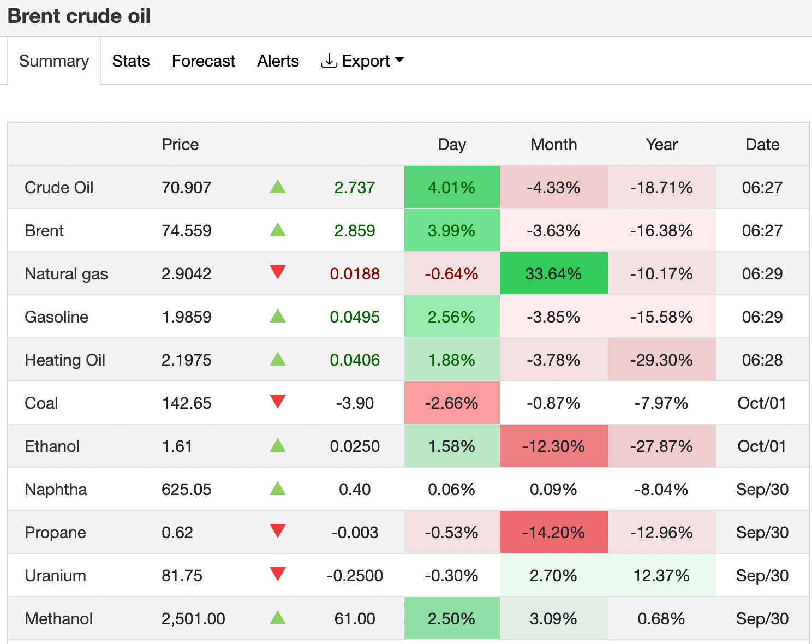Open the Export dropdown menu

coord(362,61)
